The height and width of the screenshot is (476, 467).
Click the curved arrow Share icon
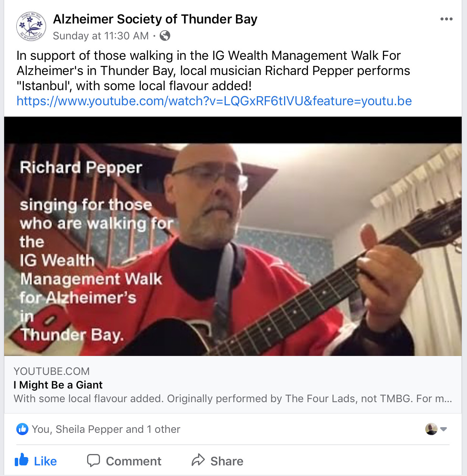pyautogui.click(x=198, y=460)
